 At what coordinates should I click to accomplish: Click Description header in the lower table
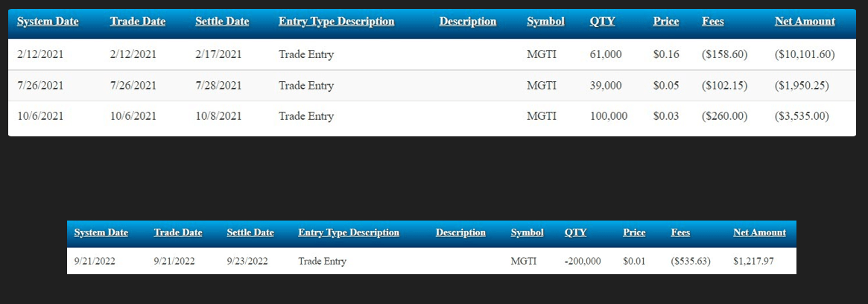(x=460, y=233)
